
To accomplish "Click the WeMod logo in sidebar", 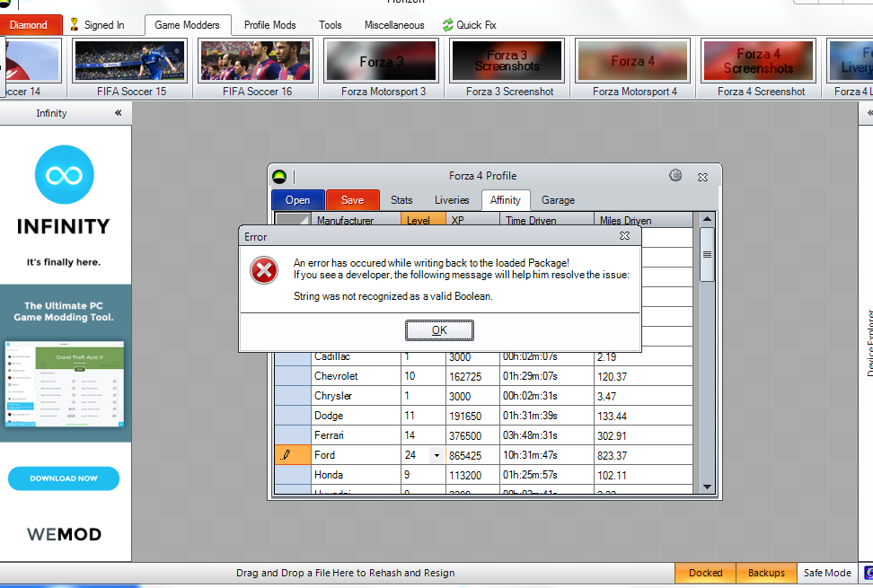I will coord(65,535).
